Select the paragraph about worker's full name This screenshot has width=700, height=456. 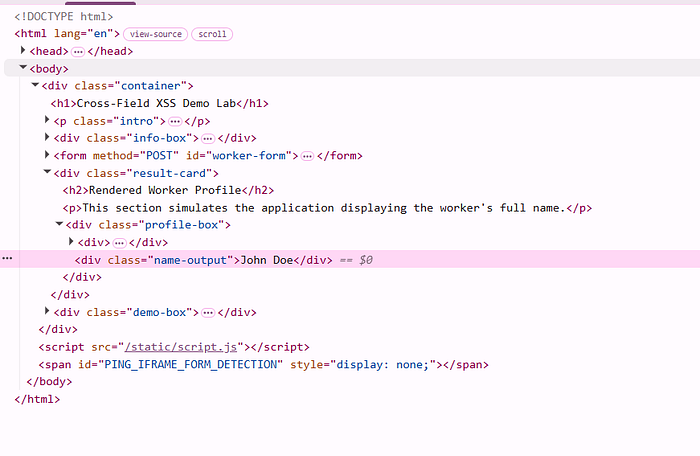327,208
